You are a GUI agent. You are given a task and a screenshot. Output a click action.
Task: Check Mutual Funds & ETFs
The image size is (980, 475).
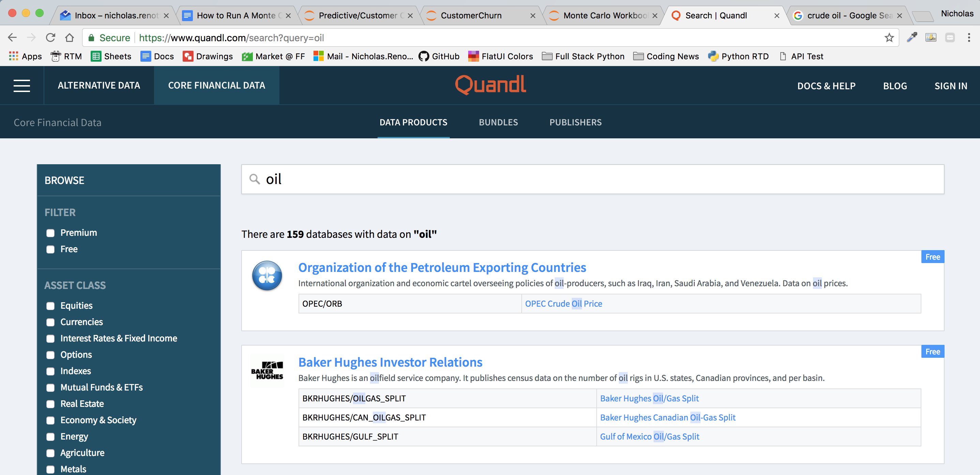click(x=50, y=388)
